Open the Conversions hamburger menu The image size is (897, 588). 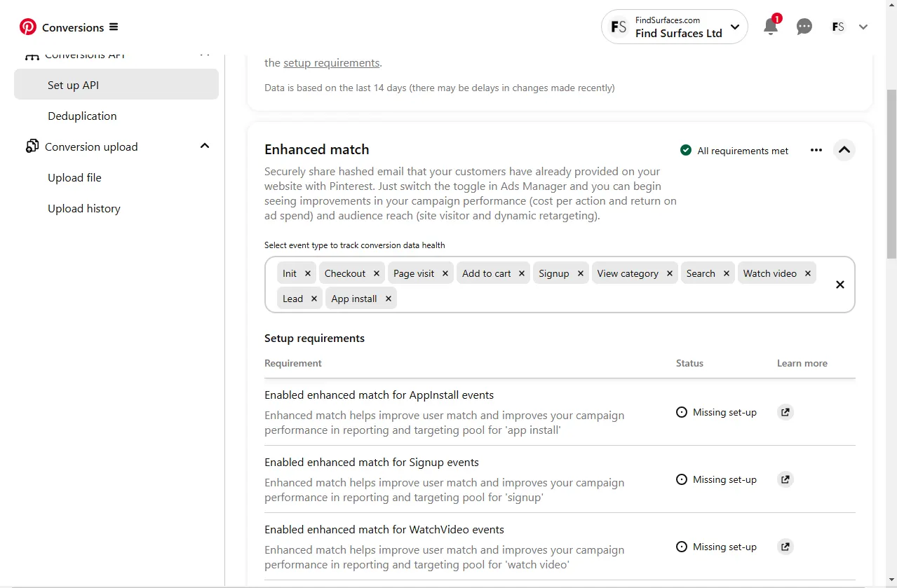[x=114, y=27]
